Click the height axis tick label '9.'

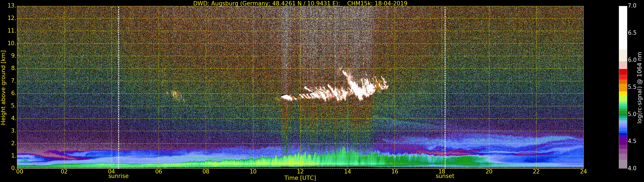tap(13, 56)
